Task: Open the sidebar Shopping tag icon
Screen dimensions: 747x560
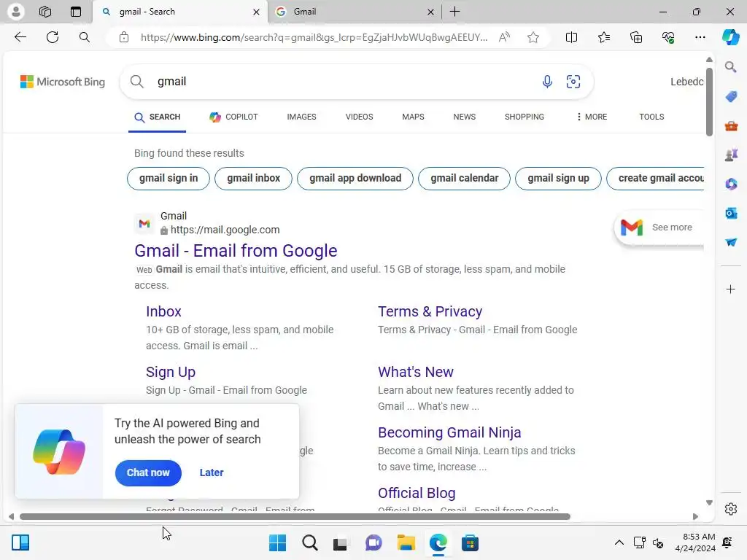Action: click(731, 96)
